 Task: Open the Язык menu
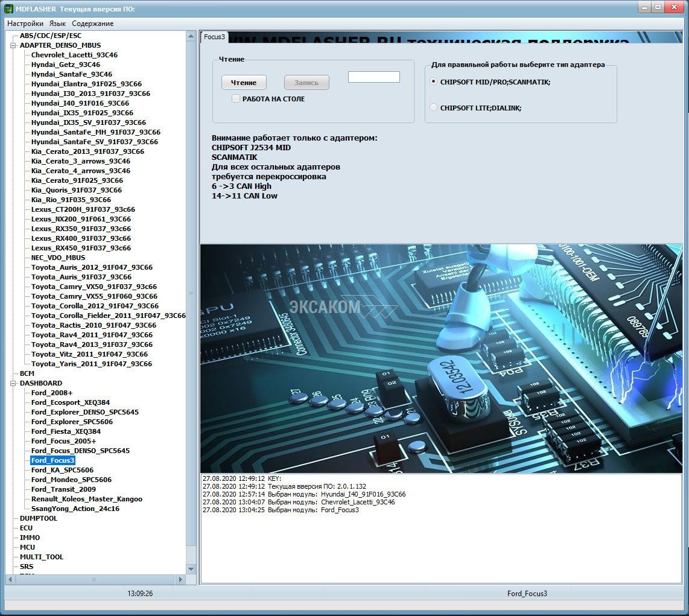click(57, 24)
